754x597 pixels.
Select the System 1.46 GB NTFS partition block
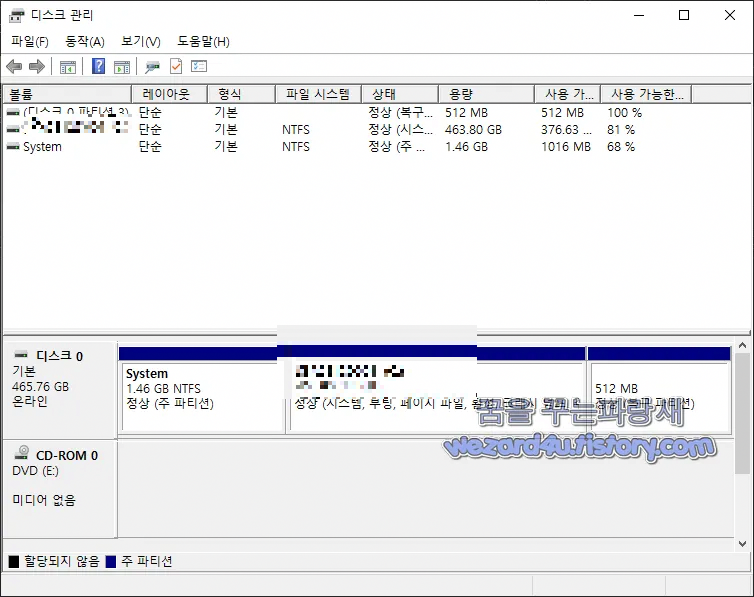[x=202, y=390]
